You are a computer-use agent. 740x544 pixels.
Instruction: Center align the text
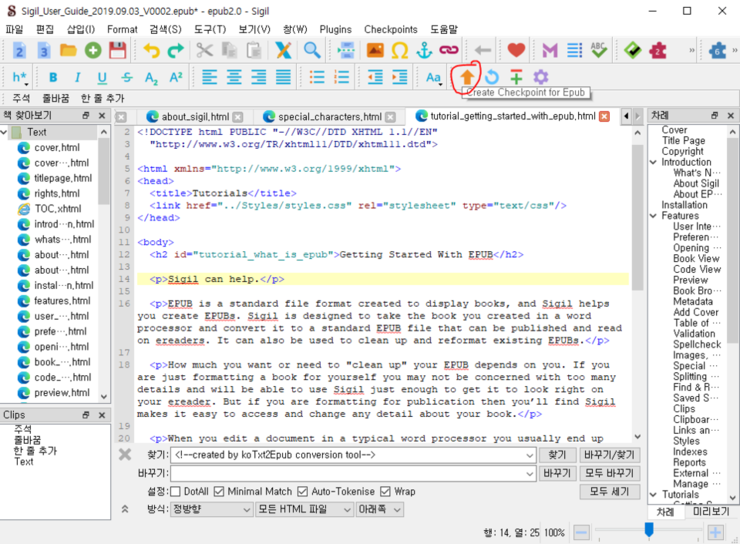(x=234, y=77)
